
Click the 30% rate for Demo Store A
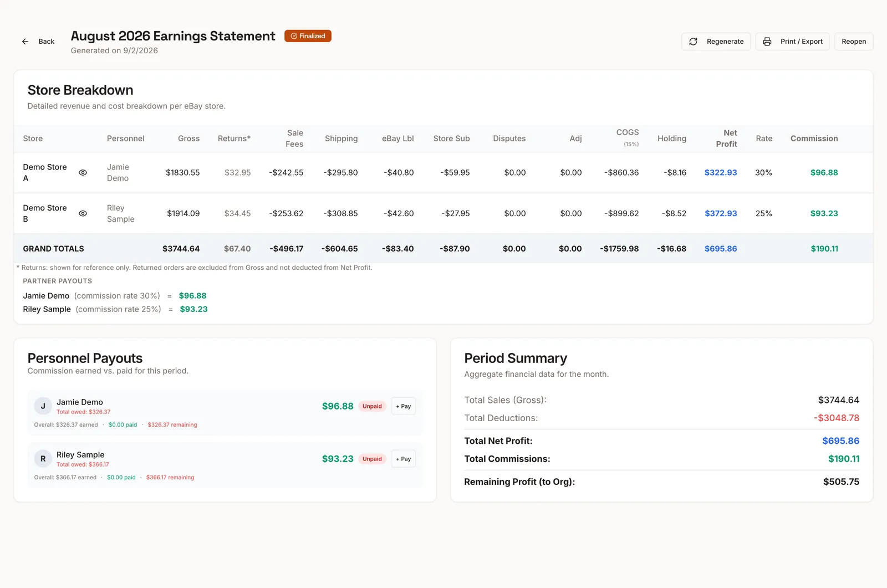(763, 172)
